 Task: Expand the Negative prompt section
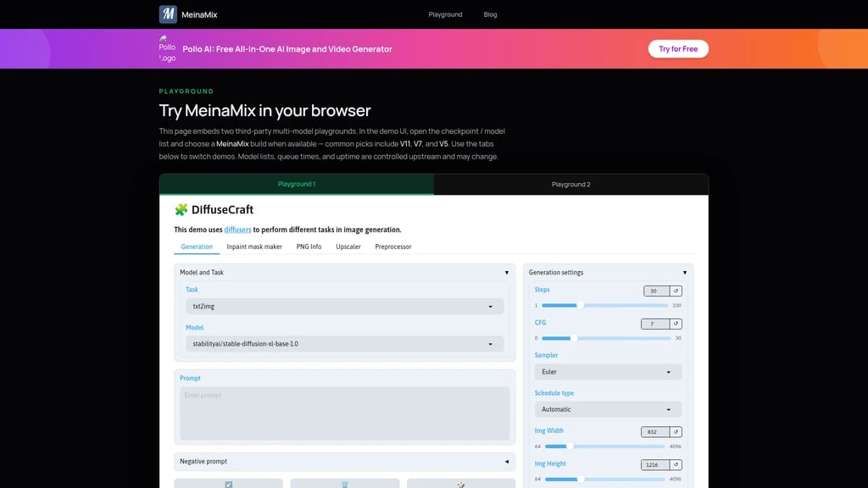click(344, 462)
